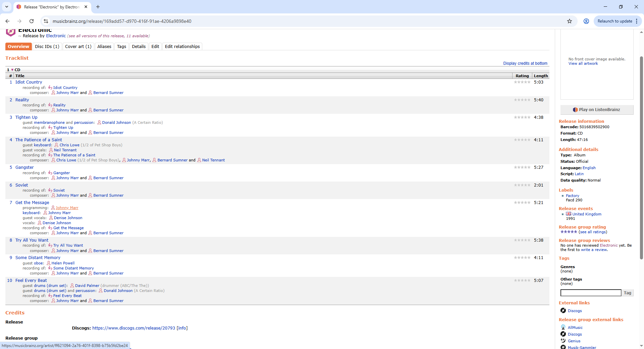Bookmark this page with the star icon

(x=570, y=21)
